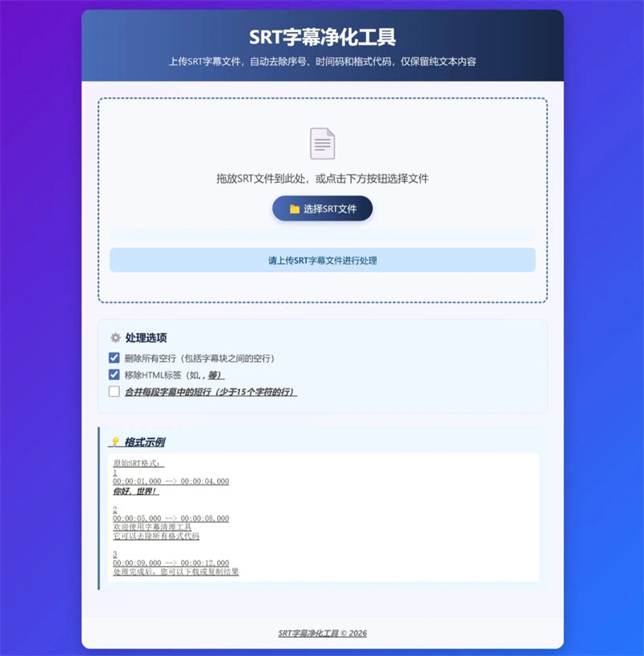Click the 格式示例 heading
This screenshot has height=656, width=644.
pyautogui.click(x=145, y=442)
